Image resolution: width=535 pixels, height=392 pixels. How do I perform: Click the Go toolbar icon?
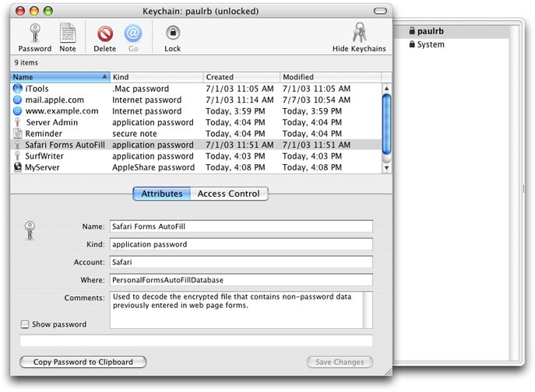133,33
